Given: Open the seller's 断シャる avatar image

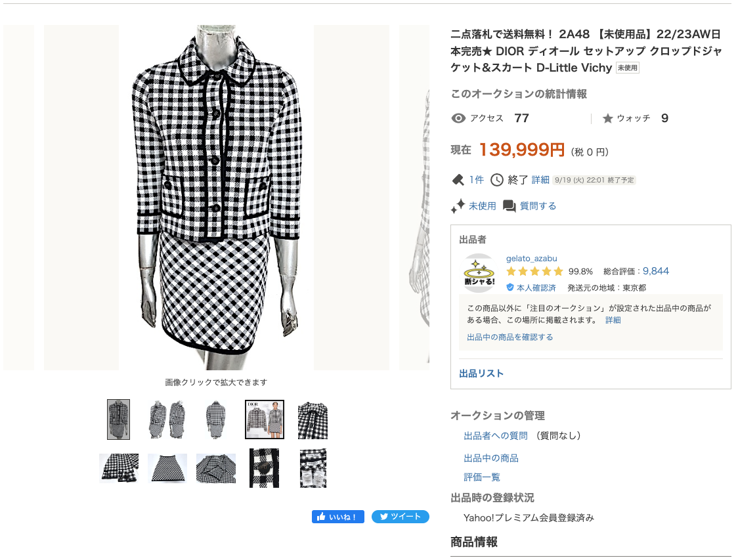Looking at the screenshot, I should point(479,273).
